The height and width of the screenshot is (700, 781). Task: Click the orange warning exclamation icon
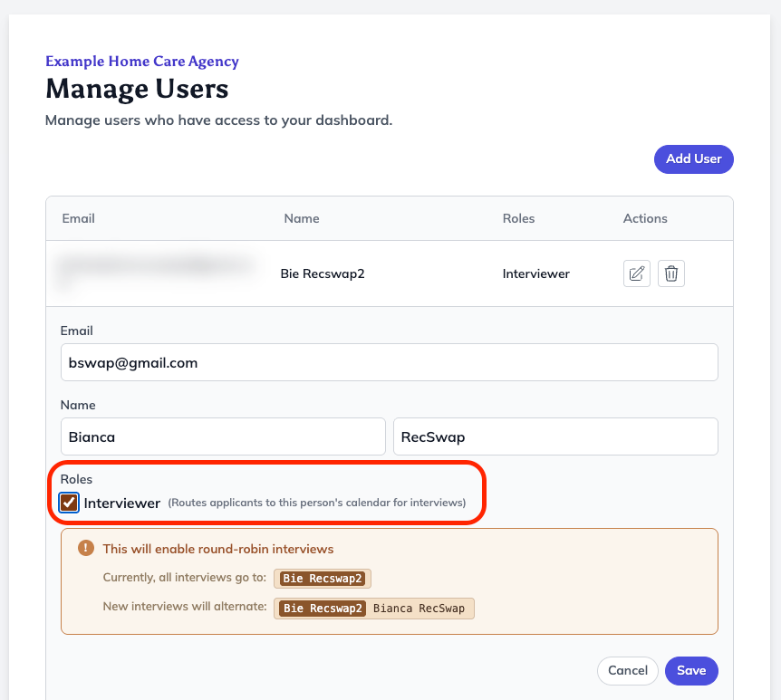(x=86, y=548)
